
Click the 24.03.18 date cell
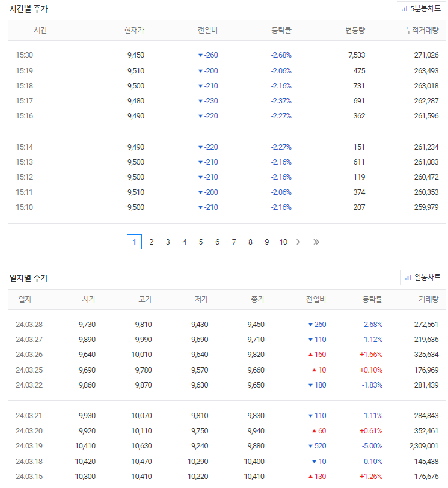pos(29,461)
